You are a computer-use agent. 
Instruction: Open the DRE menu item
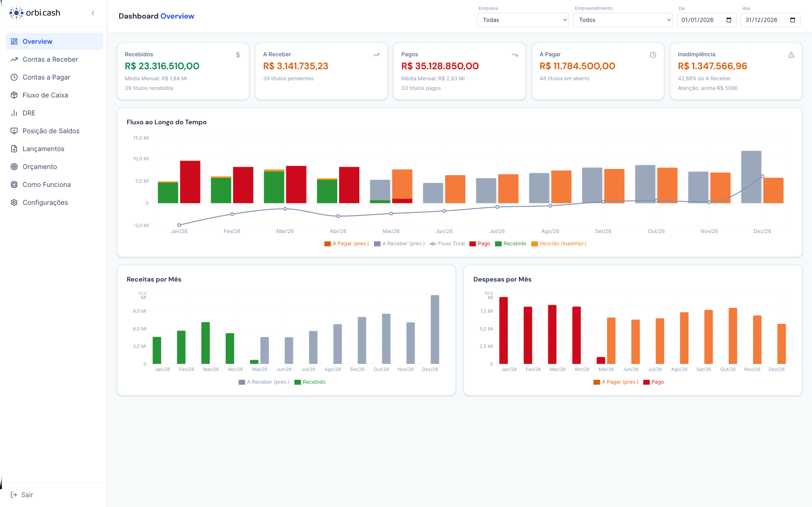pos(54,113)
